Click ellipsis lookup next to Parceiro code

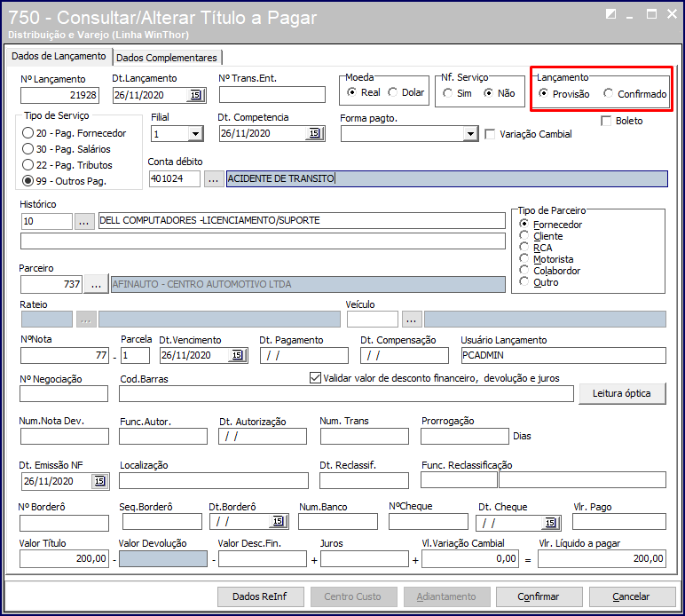[x=96, y=284]
